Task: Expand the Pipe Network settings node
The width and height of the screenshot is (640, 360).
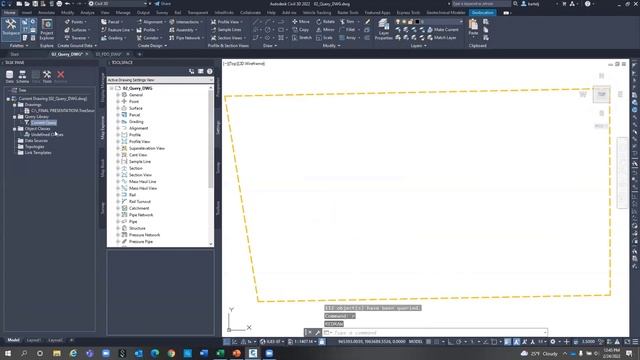Action: (118, 215)
